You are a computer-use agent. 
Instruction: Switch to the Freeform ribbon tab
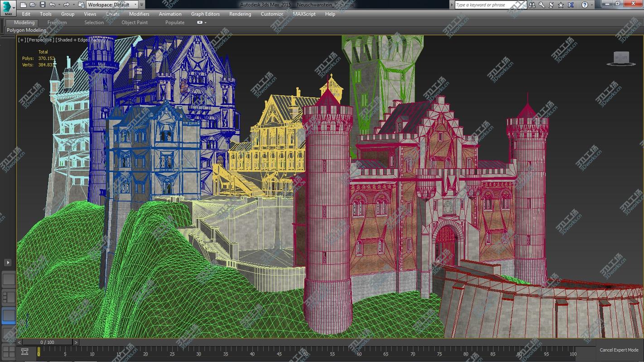pos(57,22)
